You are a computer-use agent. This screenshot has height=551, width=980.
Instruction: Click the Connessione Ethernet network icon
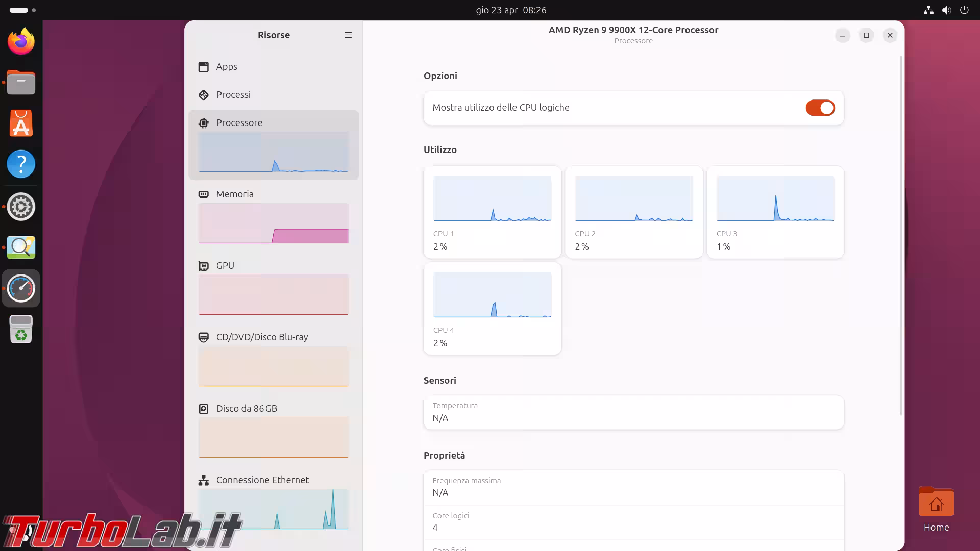pyautogui.click(x=204, y=480)
